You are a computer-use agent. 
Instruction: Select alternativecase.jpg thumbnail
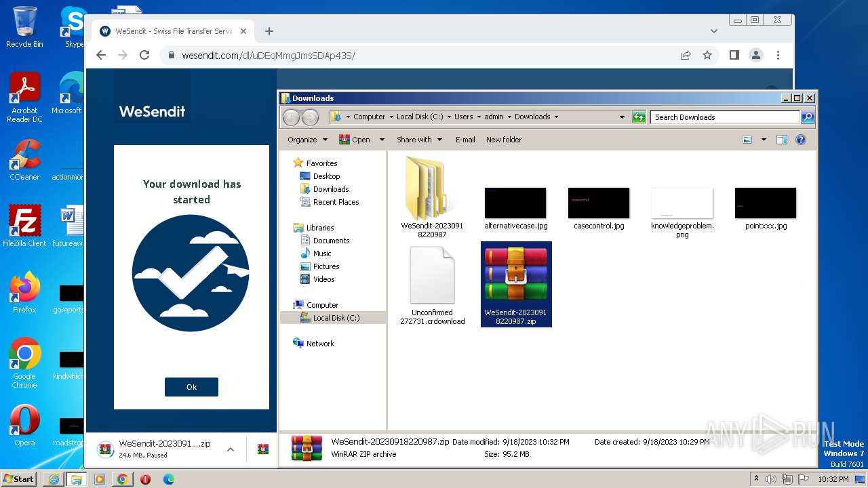pyautogui.click(x=515, y=209)
